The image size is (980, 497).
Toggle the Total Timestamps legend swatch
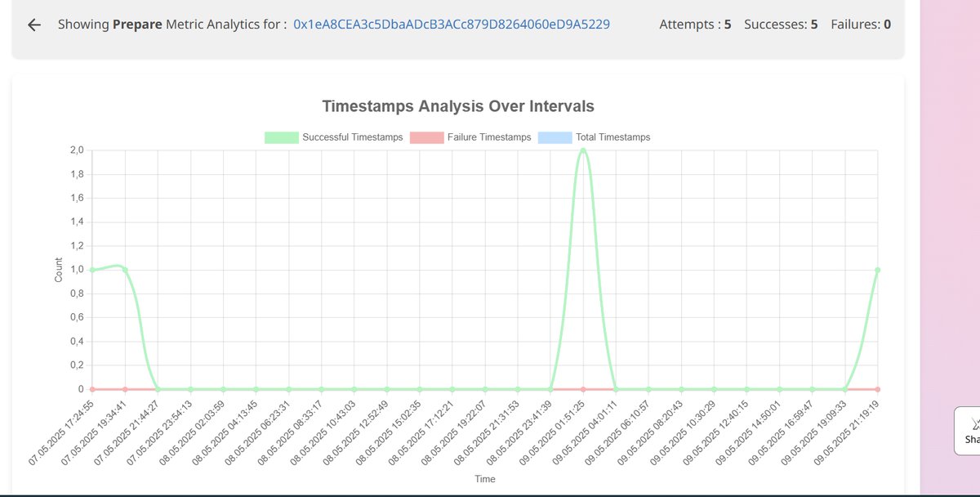[x=555, y=137]
